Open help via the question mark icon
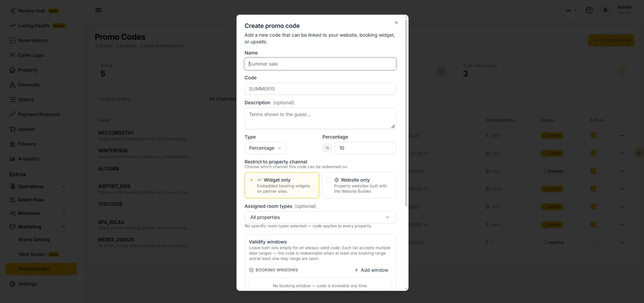Screen dimensions: 644x303 click(x=589, y=10)
